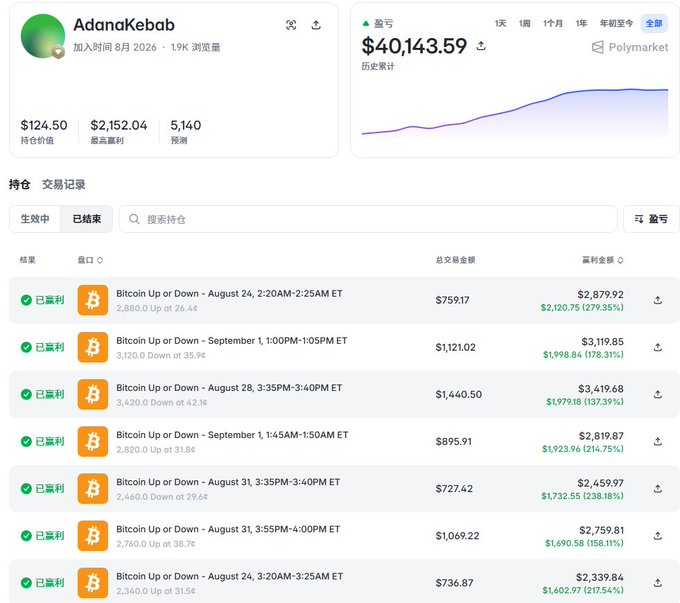Image resolution: width=680 pixels, height=603 pixels.
Task: Share the August 31, 3:55PM position
Action: coord(657,536)
